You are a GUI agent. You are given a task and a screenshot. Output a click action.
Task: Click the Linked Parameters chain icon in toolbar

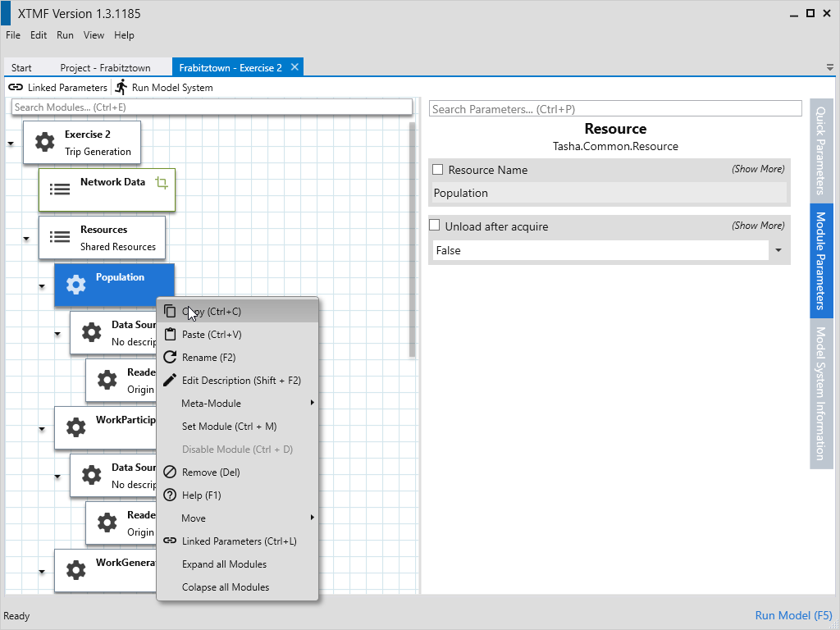[16, 88]
